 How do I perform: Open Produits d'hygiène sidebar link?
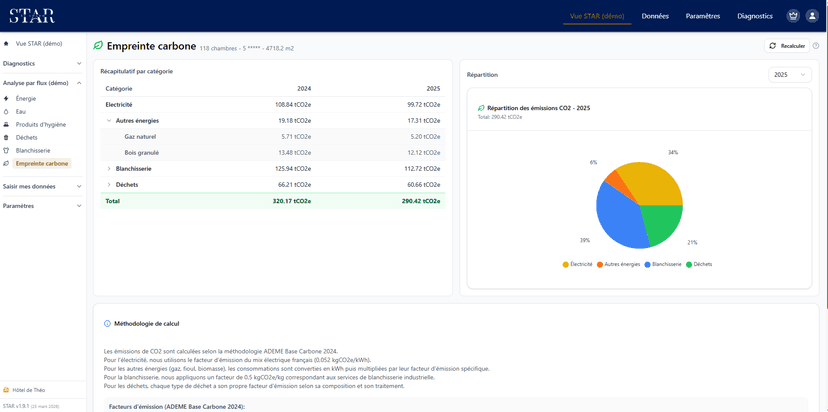[x=42, y=125]
